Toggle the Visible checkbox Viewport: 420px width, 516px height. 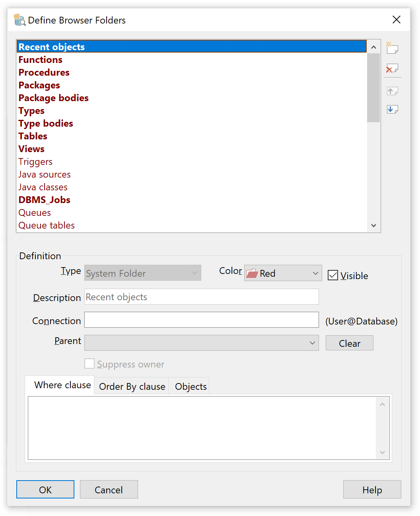tap(333, 275)
